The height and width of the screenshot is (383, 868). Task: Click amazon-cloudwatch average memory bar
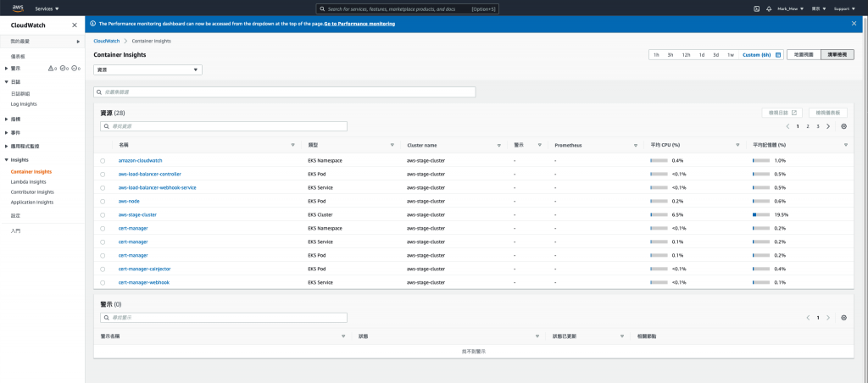coord(761,160)
